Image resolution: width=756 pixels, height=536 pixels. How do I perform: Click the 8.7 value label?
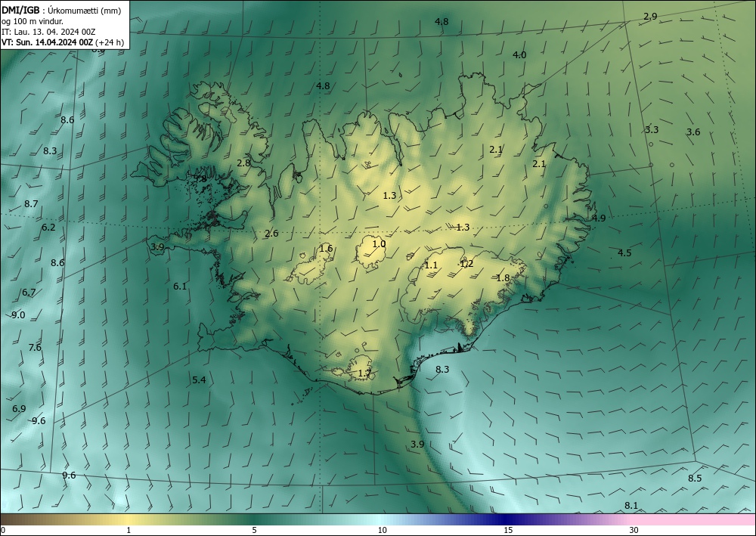pos(31,204)
